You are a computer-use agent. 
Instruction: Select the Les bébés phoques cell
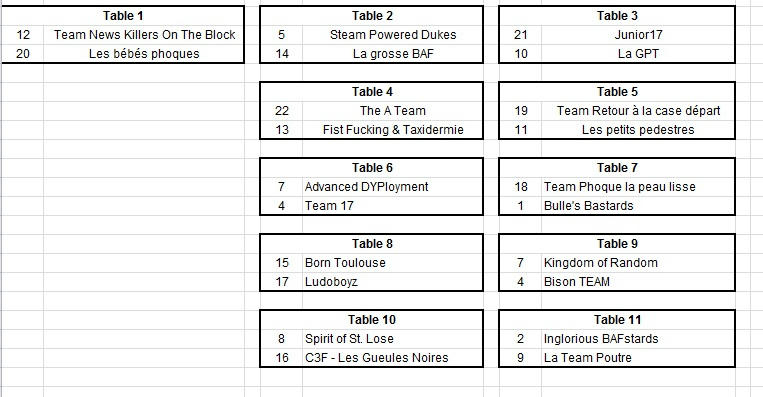tap(144, 54)
